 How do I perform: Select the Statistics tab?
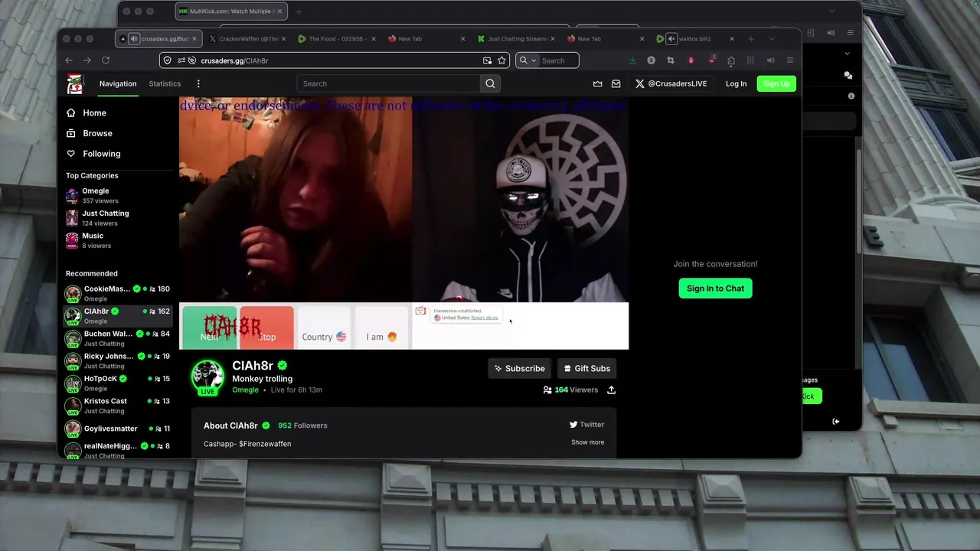(165, 83)
